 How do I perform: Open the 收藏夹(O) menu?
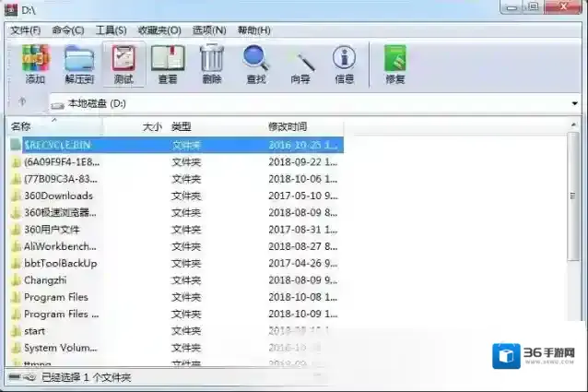click(x=159, y=30)
